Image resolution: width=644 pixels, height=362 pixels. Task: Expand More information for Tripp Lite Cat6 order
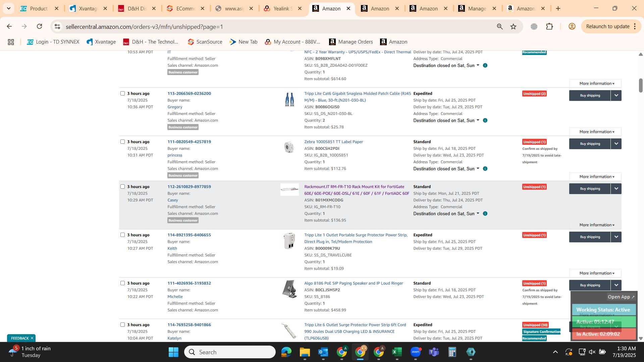(x=595, y=132)
